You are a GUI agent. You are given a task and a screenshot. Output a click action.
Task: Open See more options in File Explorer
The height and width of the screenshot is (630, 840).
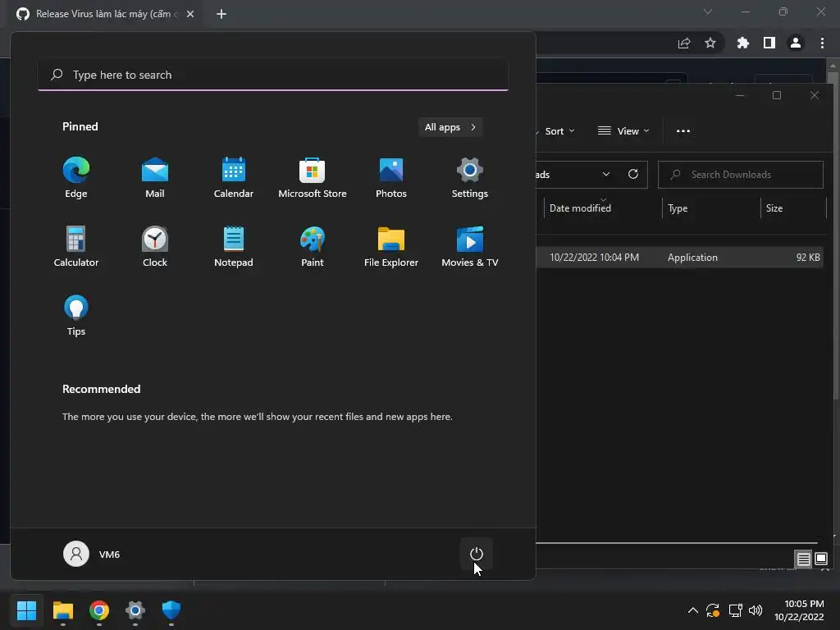coord(683,131)
